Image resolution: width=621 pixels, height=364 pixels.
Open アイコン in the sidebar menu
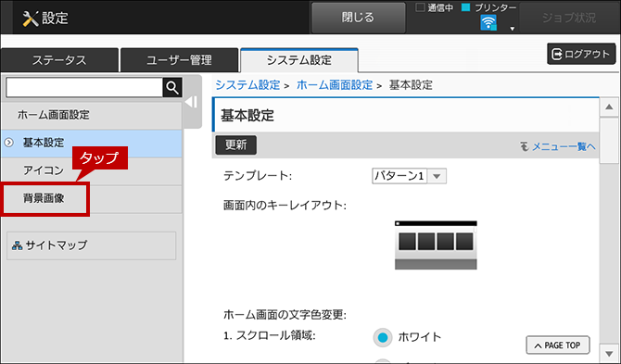(x=92, y=171)
